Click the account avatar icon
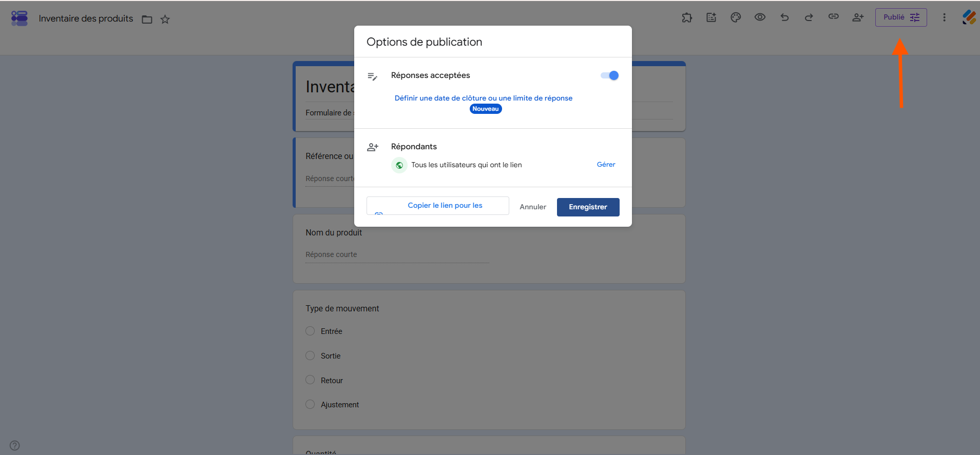 (969, 17)
